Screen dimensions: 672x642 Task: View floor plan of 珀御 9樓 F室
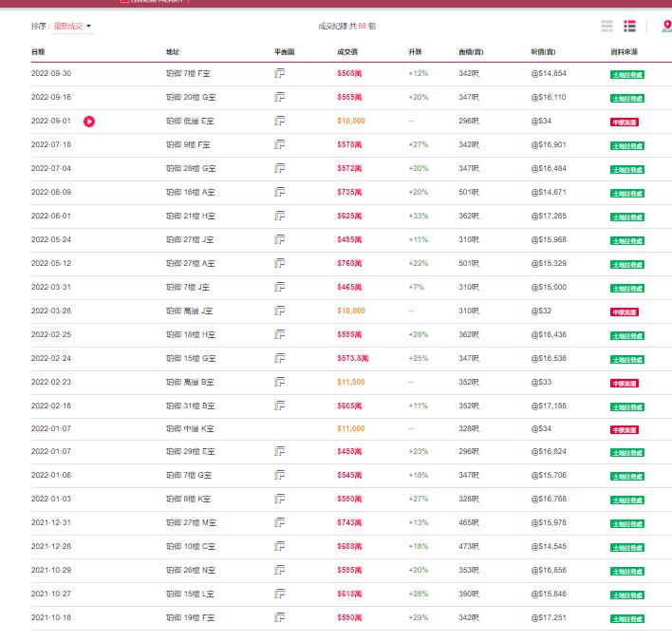[x=279, y=144]
